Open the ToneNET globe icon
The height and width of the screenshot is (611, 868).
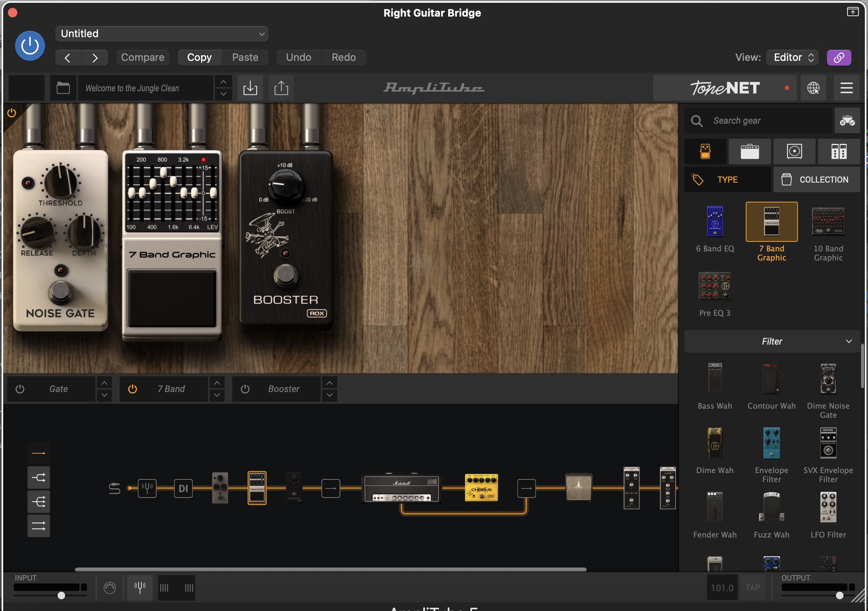813,88
